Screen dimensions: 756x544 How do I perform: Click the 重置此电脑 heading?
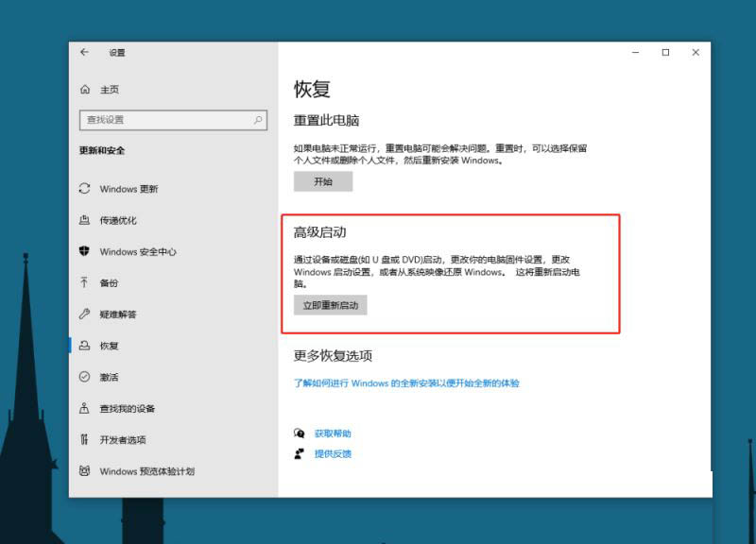click(x=326, y=120)
